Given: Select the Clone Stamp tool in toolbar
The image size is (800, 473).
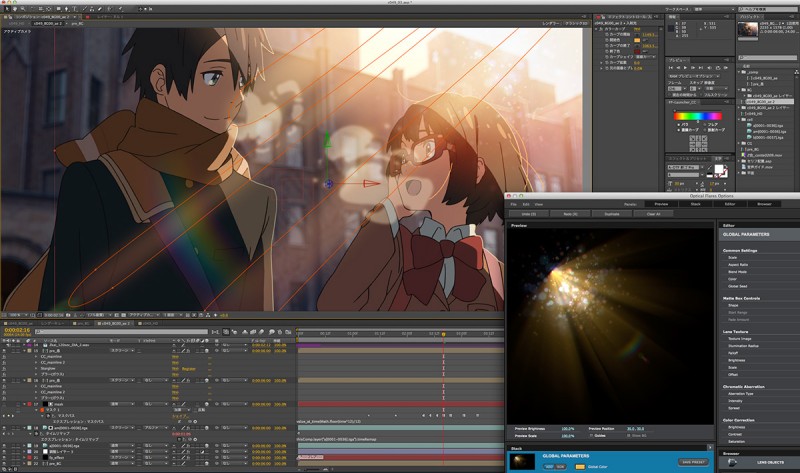Looking at the screenshot, I should pos(92,9).
